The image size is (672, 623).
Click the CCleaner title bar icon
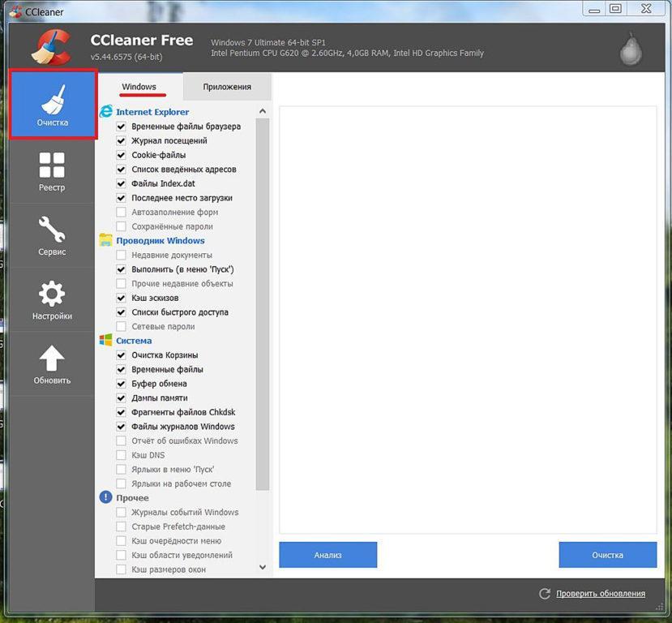click(x=16, y=11)
